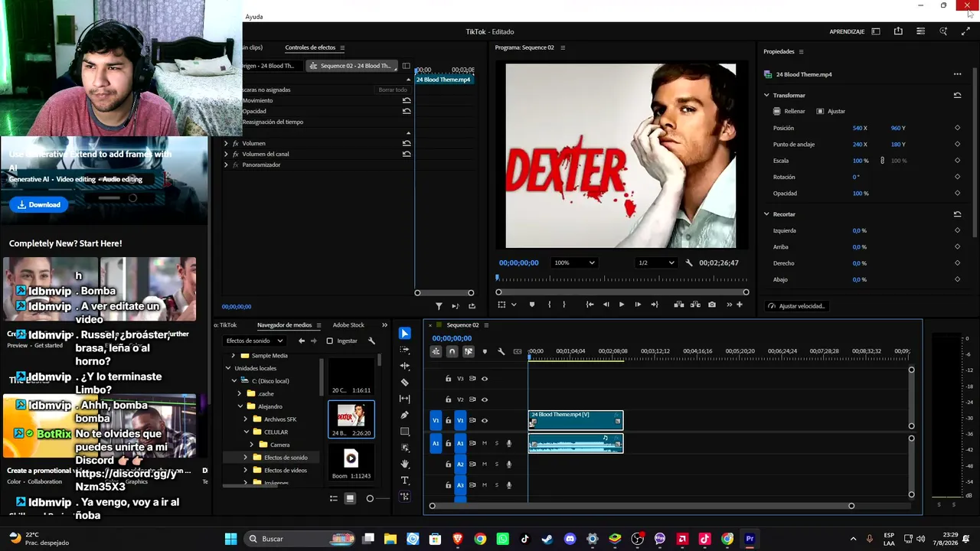Image resolution: width=980 pixels, height=551 pixels.
Task: Open the Efectos de sonido path dropdown
Action: 255,341
